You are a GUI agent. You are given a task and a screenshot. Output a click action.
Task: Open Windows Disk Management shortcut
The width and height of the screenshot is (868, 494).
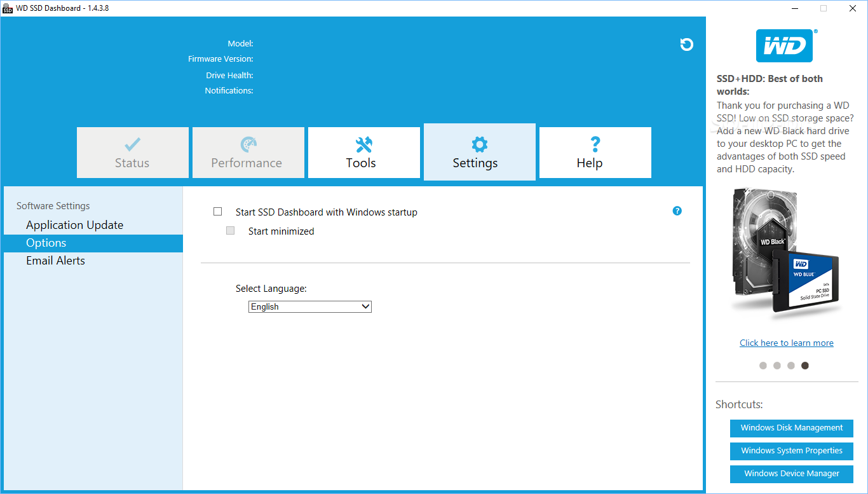pos(792,428)
